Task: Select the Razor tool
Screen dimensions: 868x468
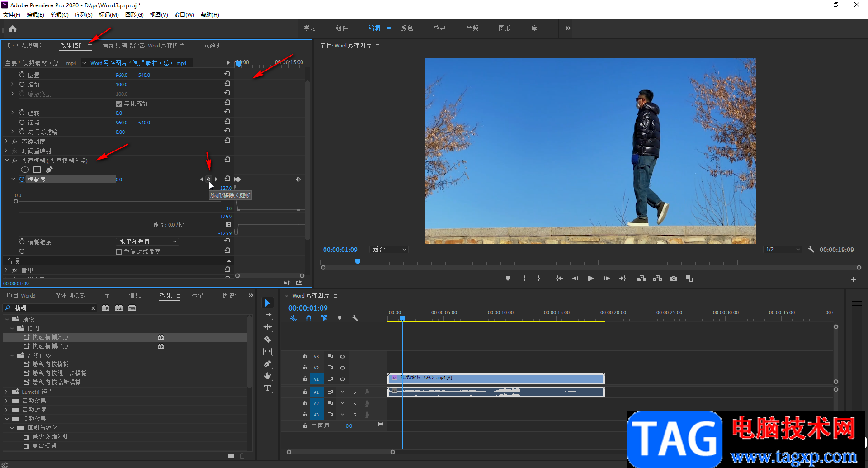Action: click(x=268, y=339)
